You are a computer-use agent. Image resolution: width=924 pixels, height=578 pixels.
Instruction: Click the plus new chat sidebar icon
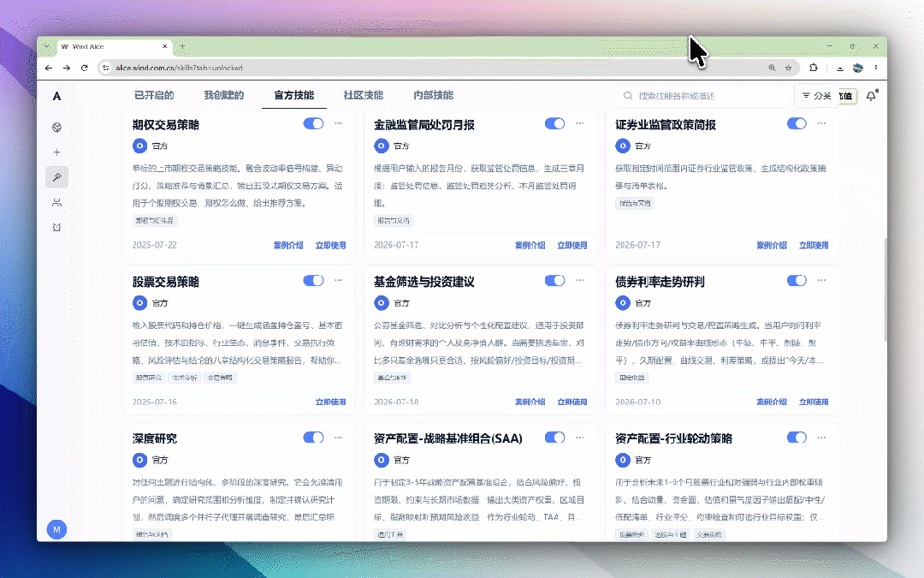point(56,152)
